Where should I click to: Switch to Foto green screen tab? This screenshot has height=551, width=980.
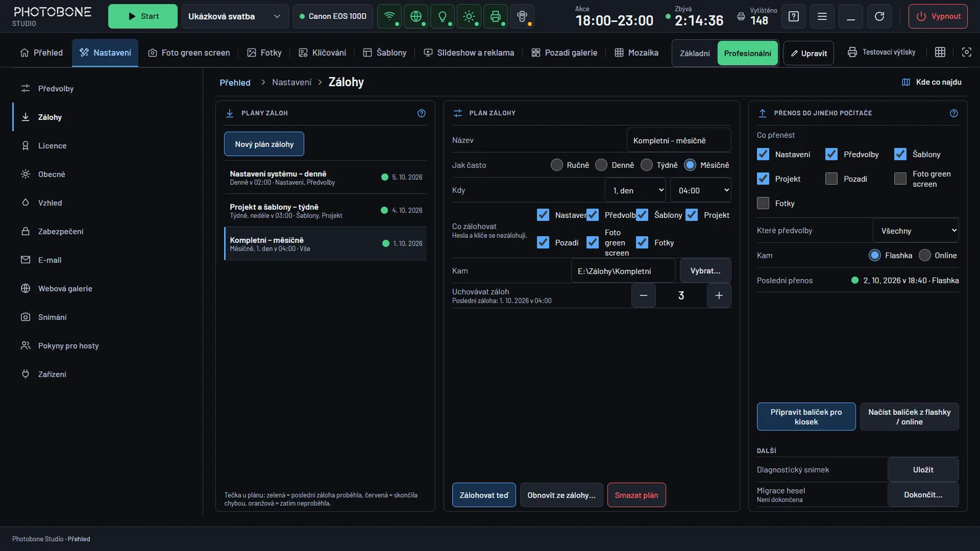click(189, 53)
